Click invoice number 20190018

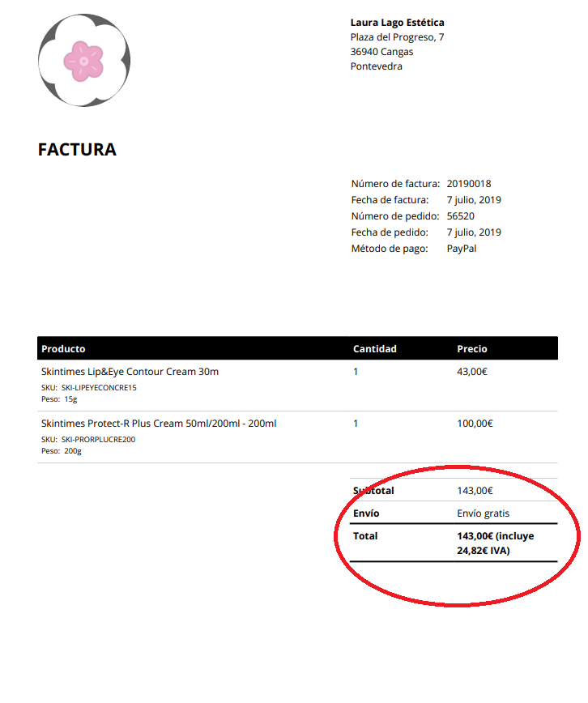click(469, 184)
